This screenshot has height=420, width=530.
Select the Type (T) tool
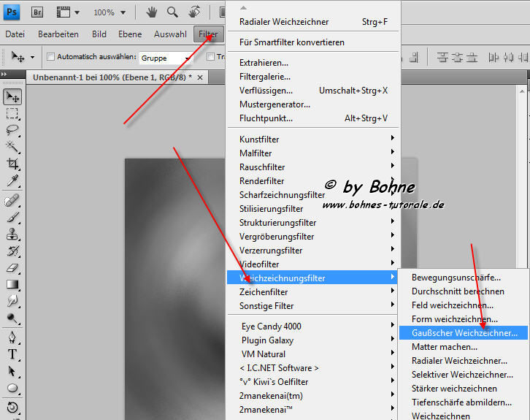(x=12, y=354)
